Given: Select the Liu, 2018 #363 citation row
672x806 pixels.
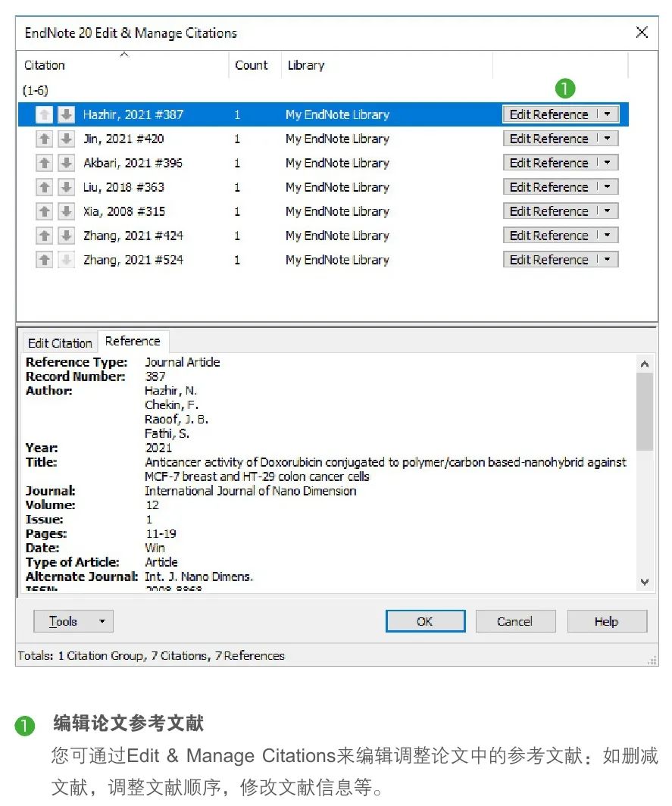Looking at the screenshot, I should (323, 187).
